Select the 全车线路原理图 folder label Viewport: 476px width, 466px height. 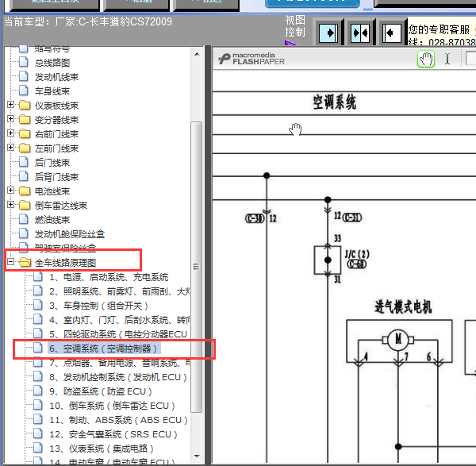coord(65,263)
